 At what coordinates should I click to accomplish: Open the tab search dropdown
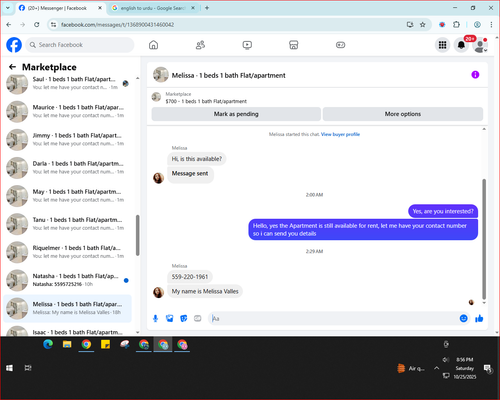tap(8, 8)
